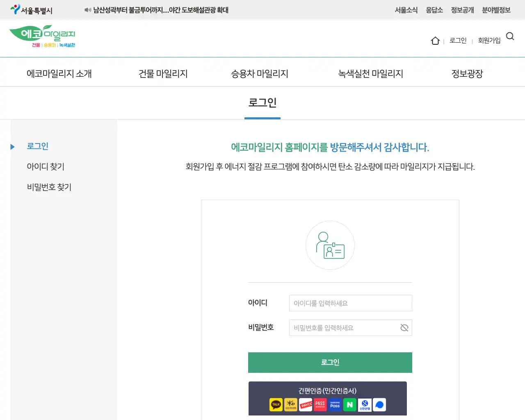Open 승용차 마일리지 menu

coord(260,74)
